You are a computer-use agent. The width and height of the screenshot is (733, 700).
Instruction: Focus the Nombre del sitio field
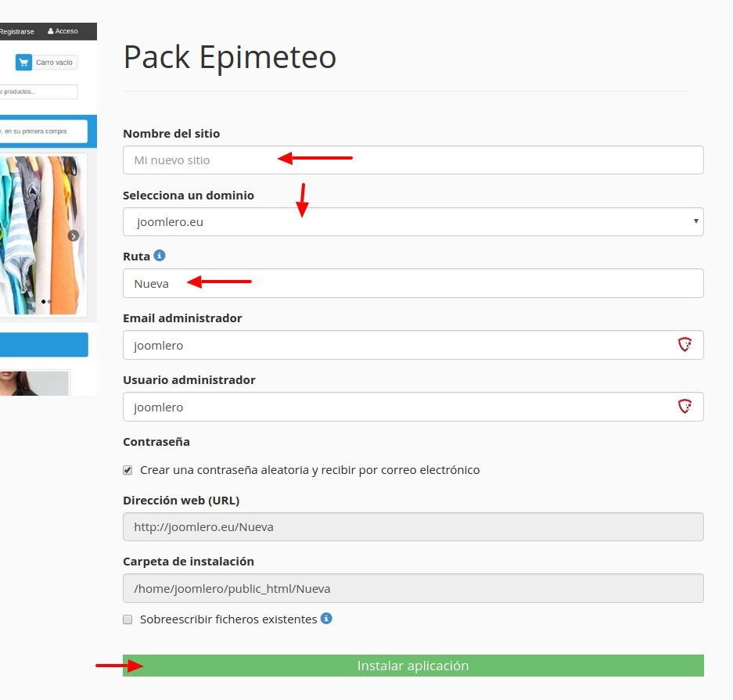click(x=413, y=160)
